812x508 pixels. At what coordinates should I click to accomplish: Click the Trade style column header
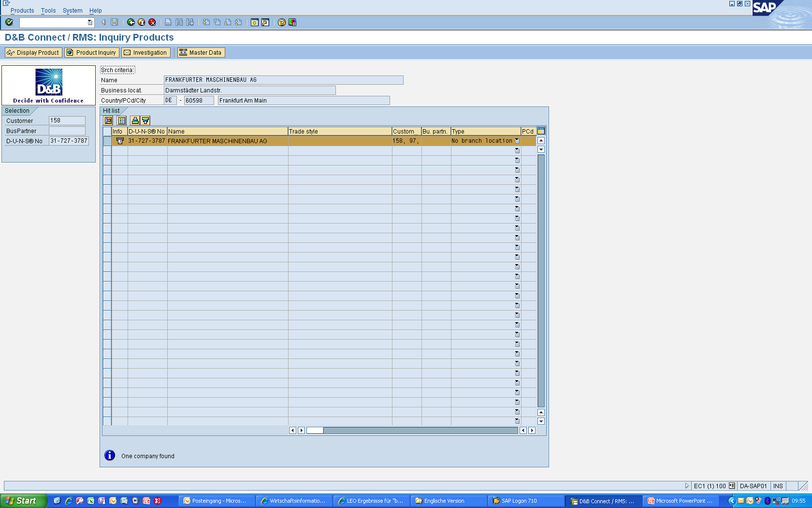pyautogui.click(x=340, y=131)
